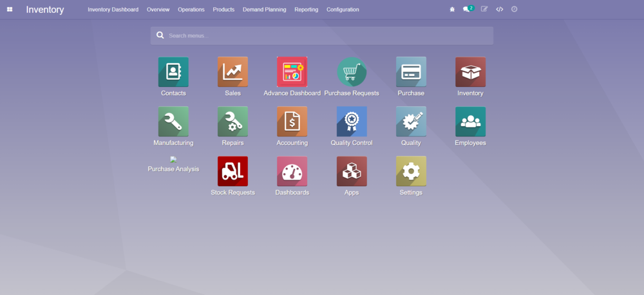The height and width of the screenshot is (295, 644).
Task: Open the Quality Control ribbon icon
Action: pyautogui.click(x=352, y=122)
